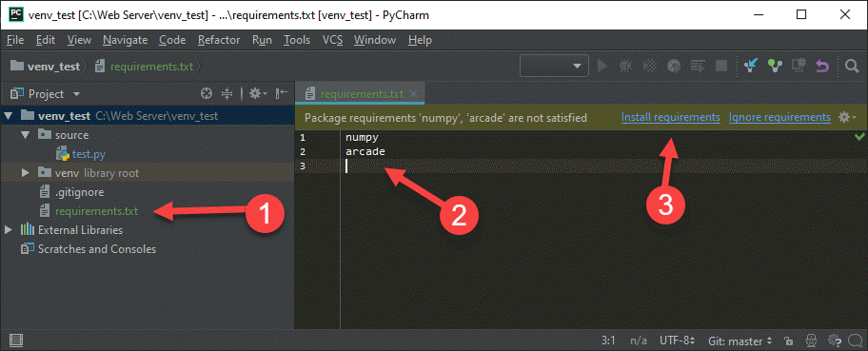Screen dimensions: 868x351
Task: Expand the venv library root folder
Action: (x=26, y=173)
